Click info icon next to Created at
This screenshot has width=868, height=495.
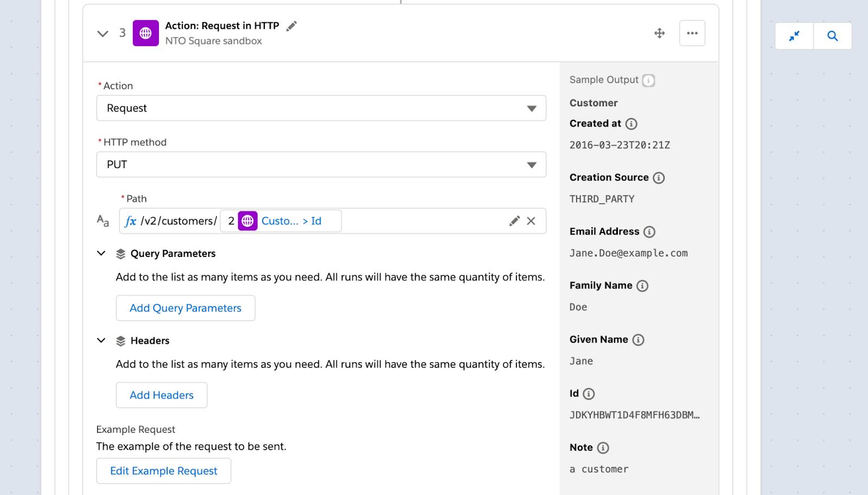click(631, 124)
